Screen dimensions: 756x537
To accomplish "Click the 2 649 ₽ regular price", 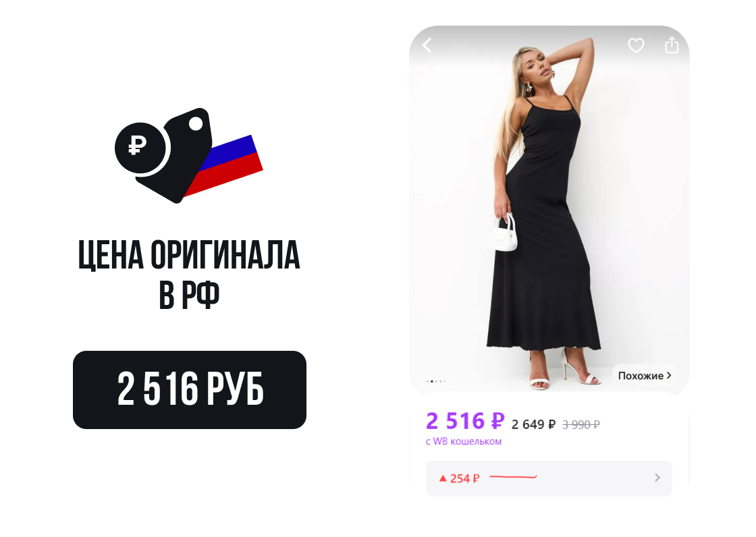I will coord(533,424).
